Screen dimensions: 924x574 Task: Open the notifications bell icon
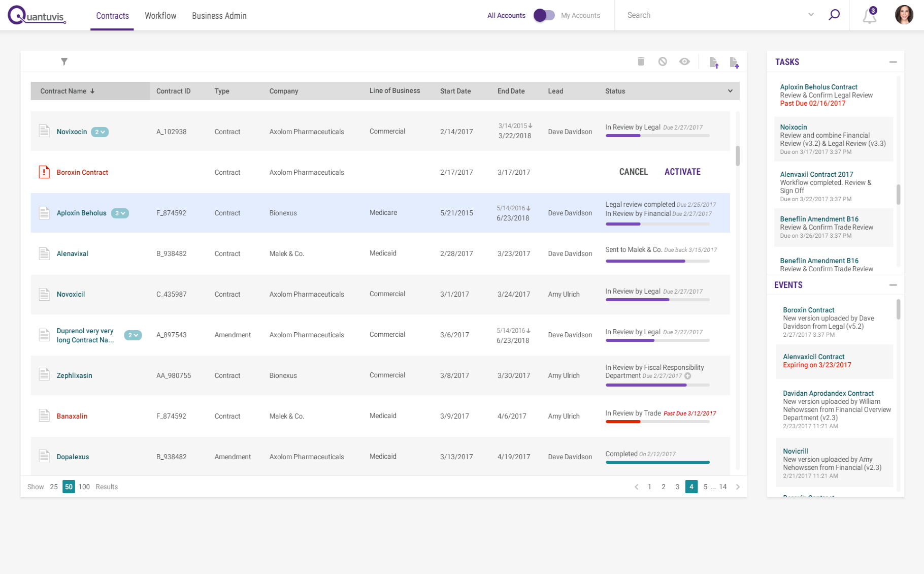coord(869,16)
